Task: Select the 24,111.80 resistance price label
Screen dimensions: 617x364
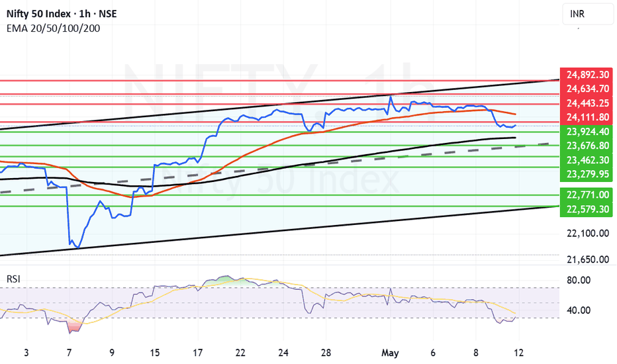Action: click(x=587, y=117)
